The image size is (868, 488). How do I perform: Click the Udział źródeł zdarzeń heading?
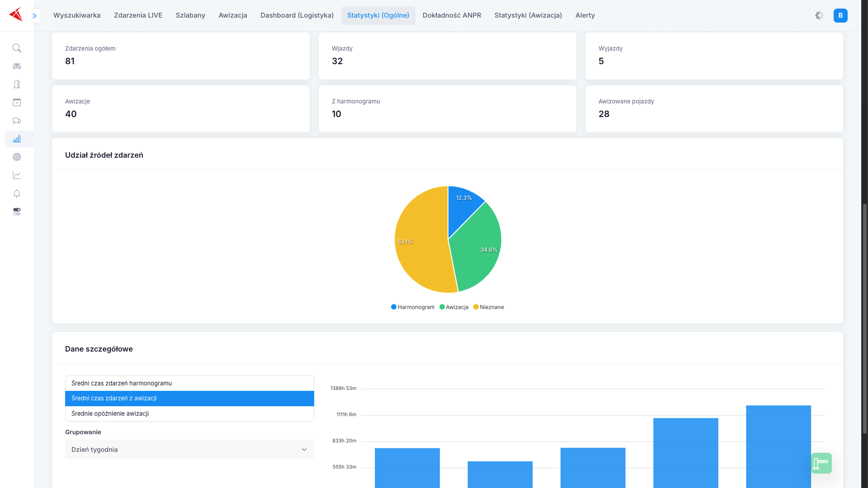pyautogui.click(x=104, y=155)
